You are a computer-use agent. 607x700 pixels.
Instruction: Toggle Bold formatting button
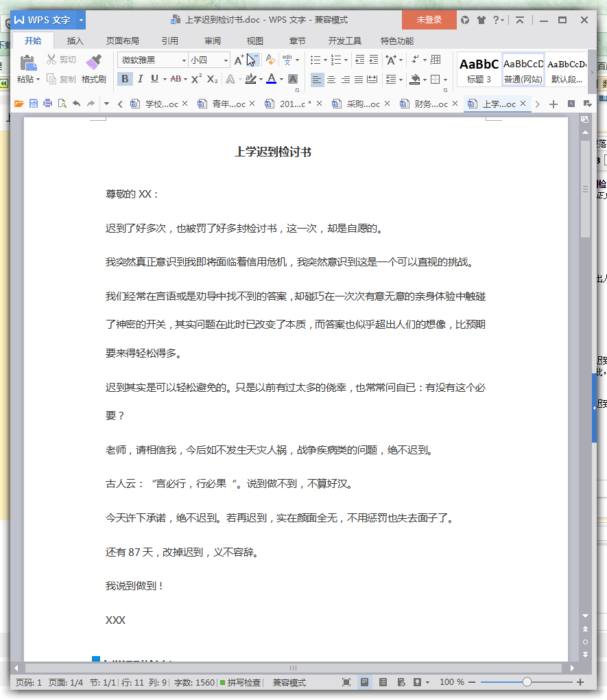pyautogui.click(x=125, y=79)
